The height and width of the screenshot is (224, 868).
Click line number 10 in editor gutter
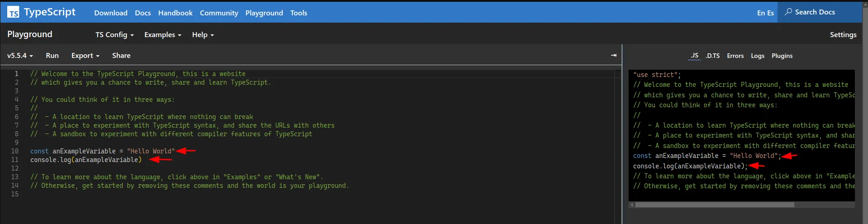coord(15,151)
